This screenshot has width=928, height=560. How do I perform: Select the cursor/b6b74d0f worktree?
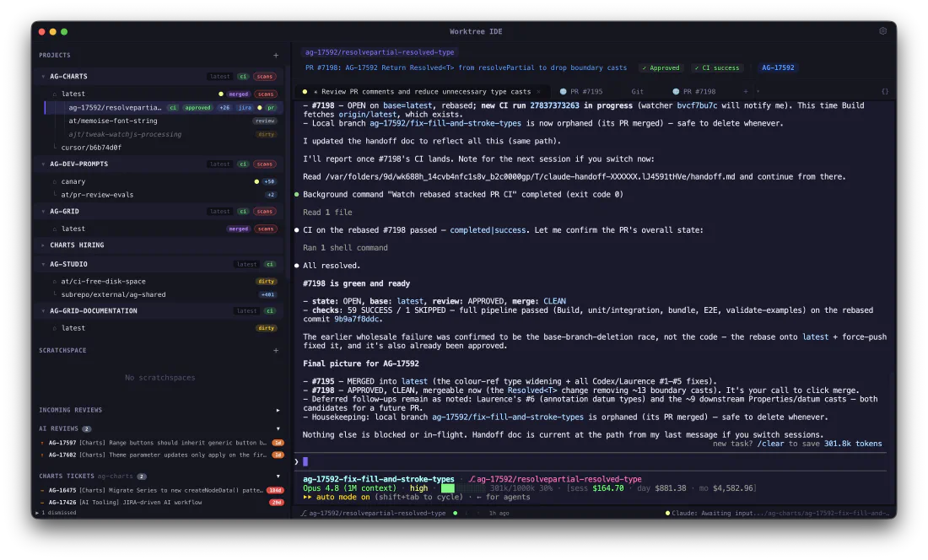point(91,148)
